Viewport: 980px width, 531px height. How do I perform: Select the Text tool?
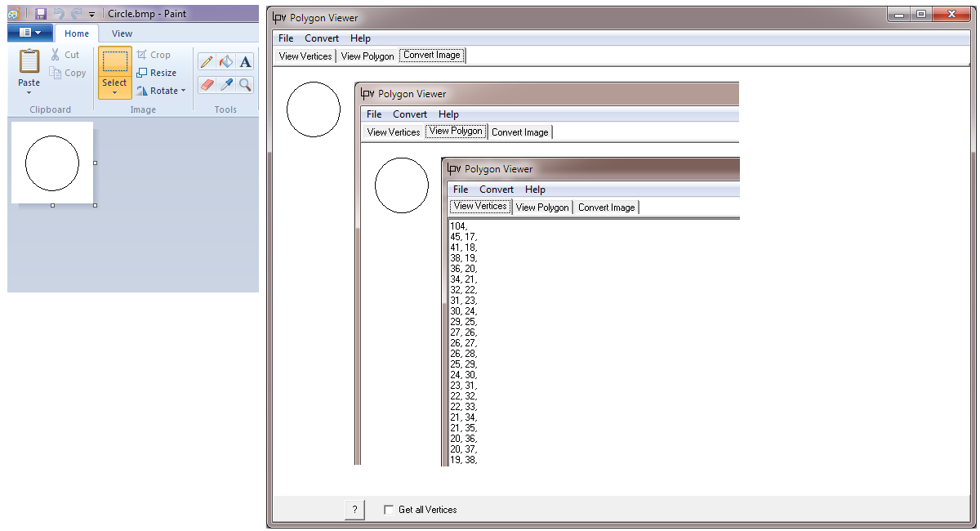click(245, 61)
